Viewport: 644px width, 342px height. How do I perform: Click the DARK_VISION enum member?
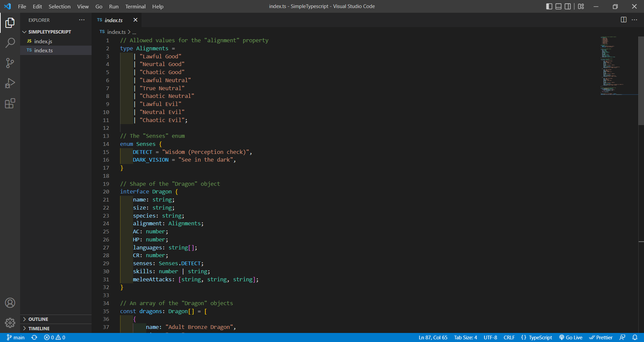pos(151,160)
